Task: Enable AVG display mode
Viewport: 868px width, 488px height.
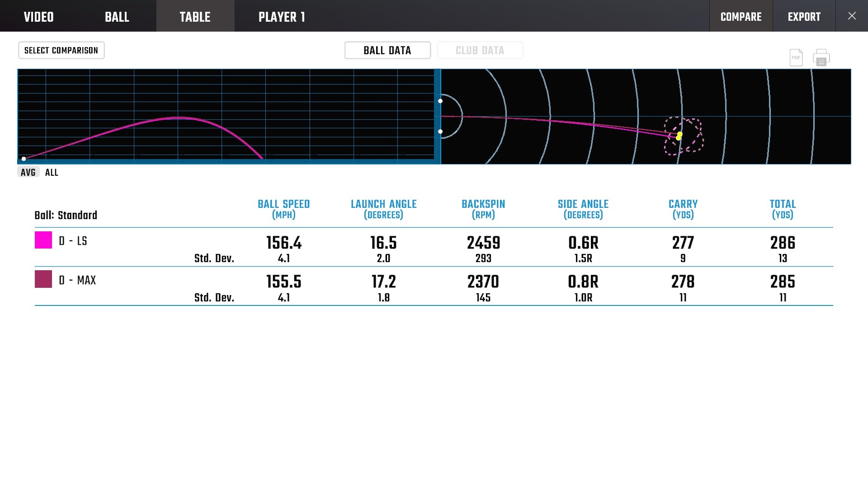Action: (28, 172)
